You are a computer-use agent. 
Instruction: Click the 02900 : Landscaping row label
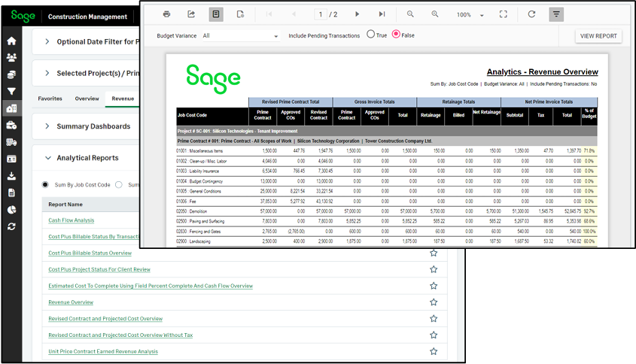tap(193, 241)
